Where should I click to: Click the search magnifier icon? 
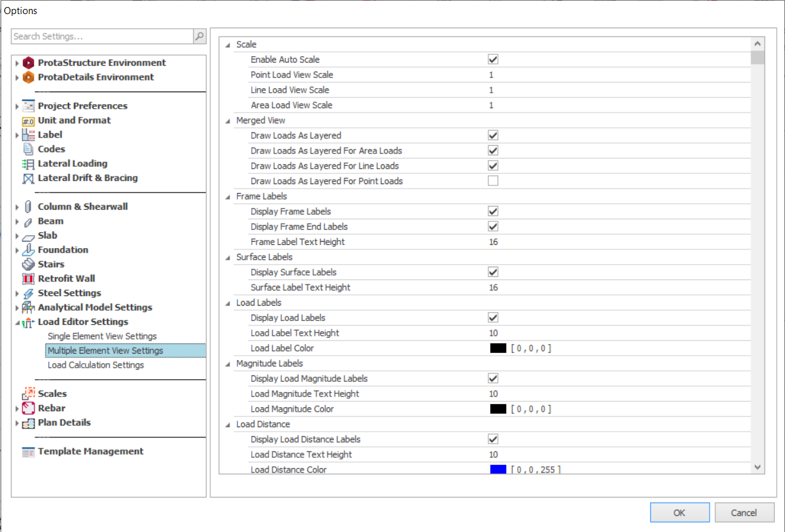click(199, 37)
